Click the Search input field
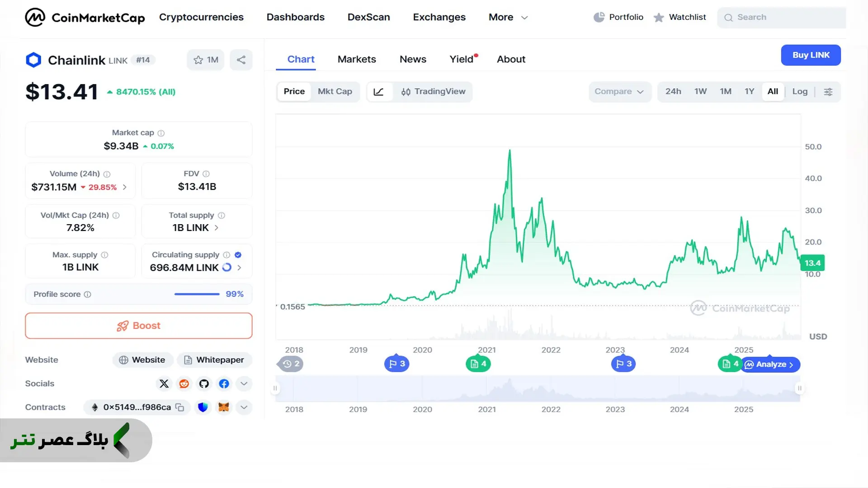This screenshot has height=488, width=868. click(x=782, y=17)
